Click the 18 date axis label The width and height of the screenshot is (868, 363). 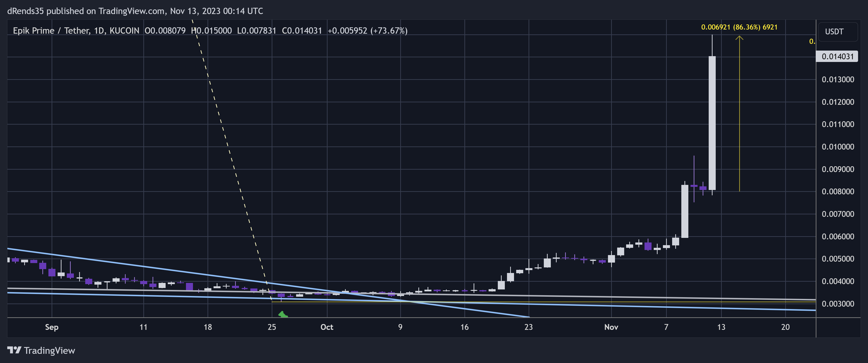click(x=208, y=327)
